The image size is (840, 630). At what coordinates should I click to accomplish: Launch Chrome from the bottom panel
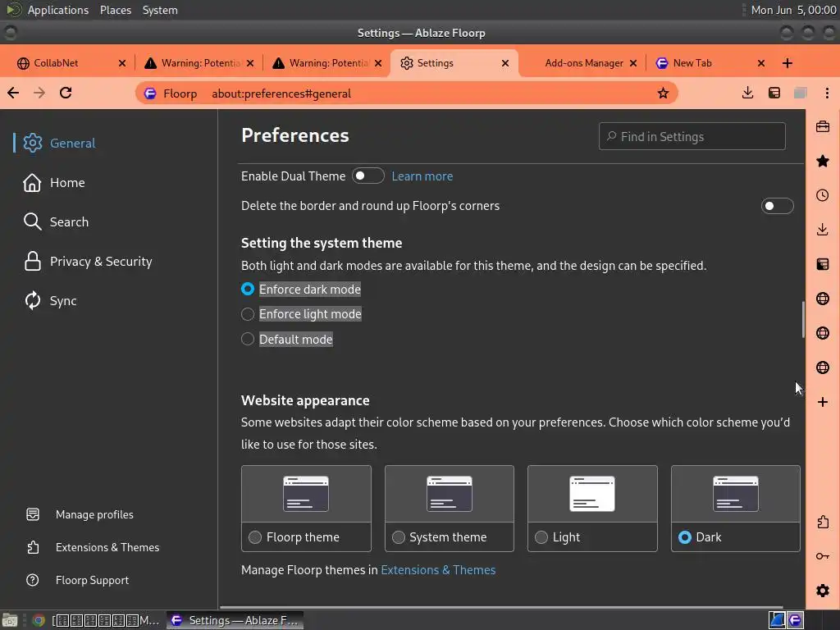(x=39, y=620)
